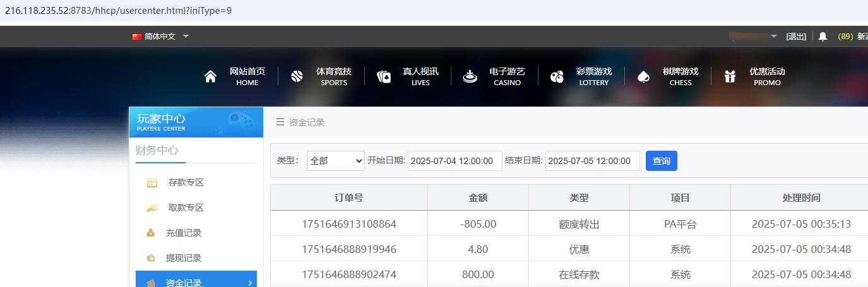868x287 pixels.
Task: Open 优惠活动 PROMO menu
Action: coord(767,76)
